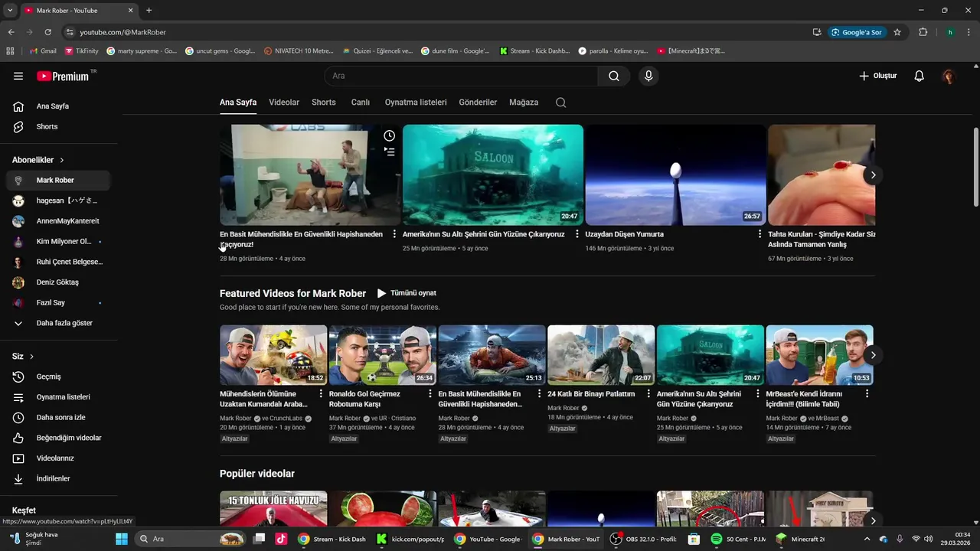Open options for 24 Katlı Bir Binayı video
Screen dimensions: 980x551
[x=648, y=394]
